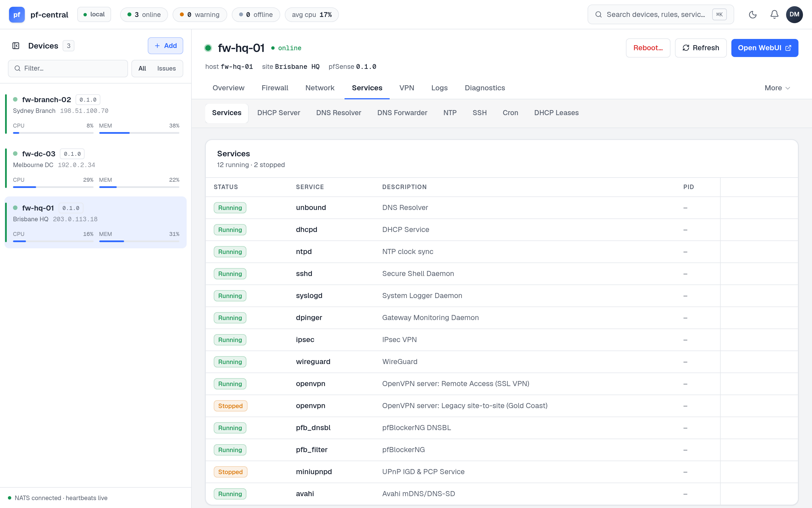The width and height of the screenshot is (812, 508).
Task: Focus the global search devices field
Action: 660,14
